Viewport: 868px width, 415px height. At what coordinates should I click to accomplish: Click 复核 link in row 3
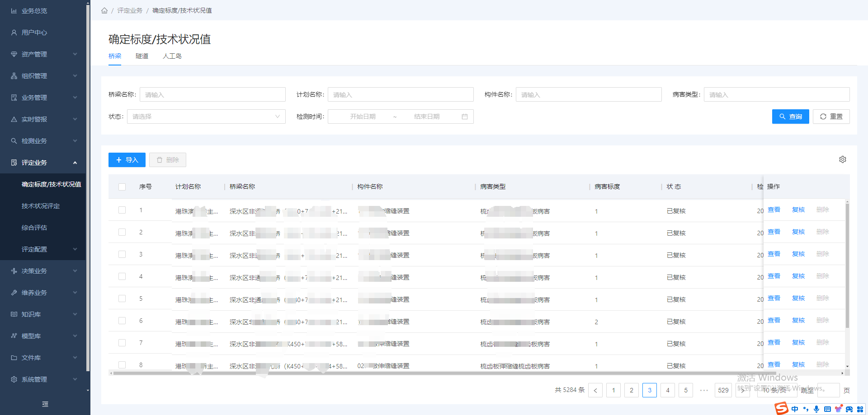tap(798, 254)
